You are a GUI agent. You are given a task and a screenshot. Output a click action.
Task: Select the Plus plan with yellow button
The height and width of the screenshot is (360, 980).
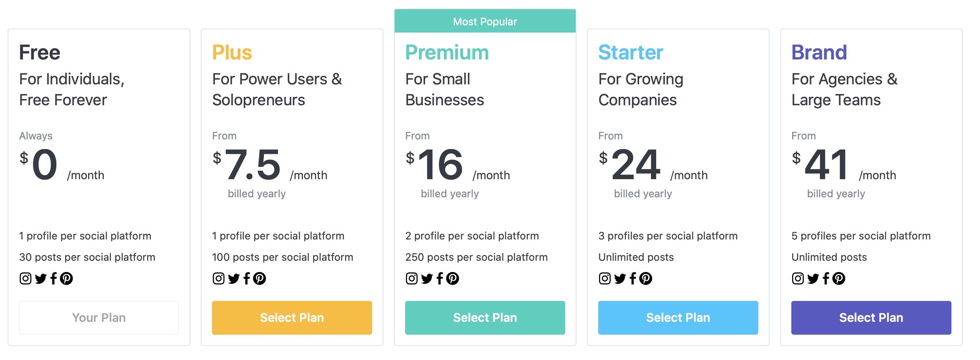pos(292,317)
